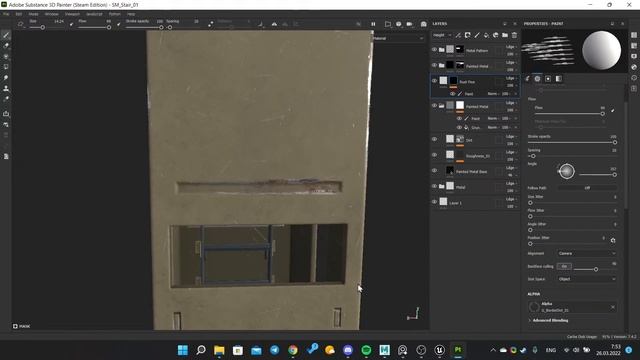Hide the Rust Fine layer

tap(434, 81)
